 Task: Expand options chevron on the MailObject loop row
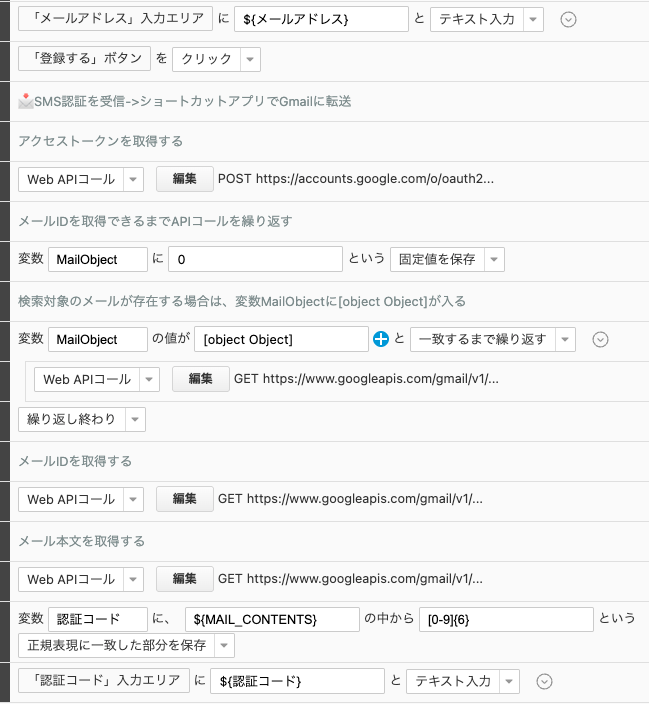(601, 339)
